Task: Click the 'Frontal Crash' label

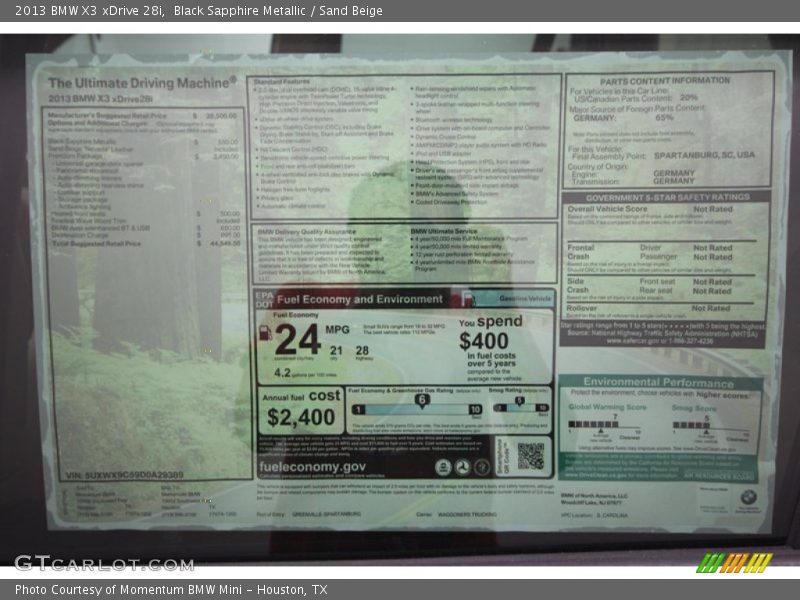Action: point(581,252)
